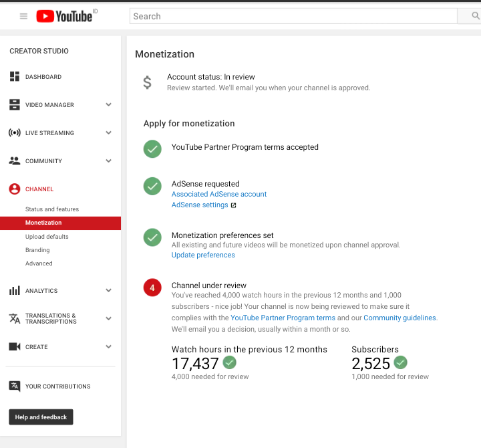481x448 pixels.
Task: Click the Community people icon
Action: click(15, 161)
